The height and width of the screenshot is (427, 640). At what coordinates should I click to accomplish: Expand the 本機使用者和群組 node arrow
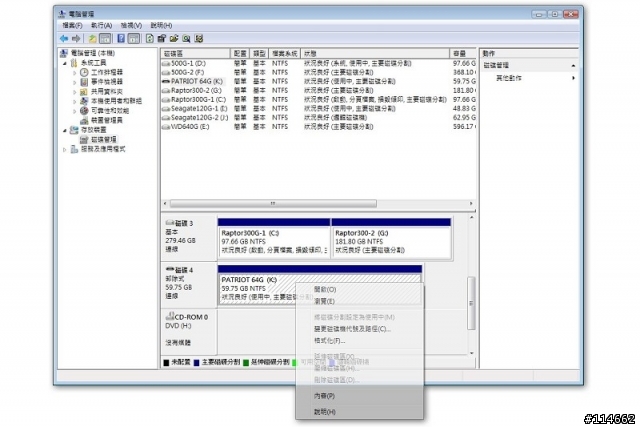(x=75, y=101)
